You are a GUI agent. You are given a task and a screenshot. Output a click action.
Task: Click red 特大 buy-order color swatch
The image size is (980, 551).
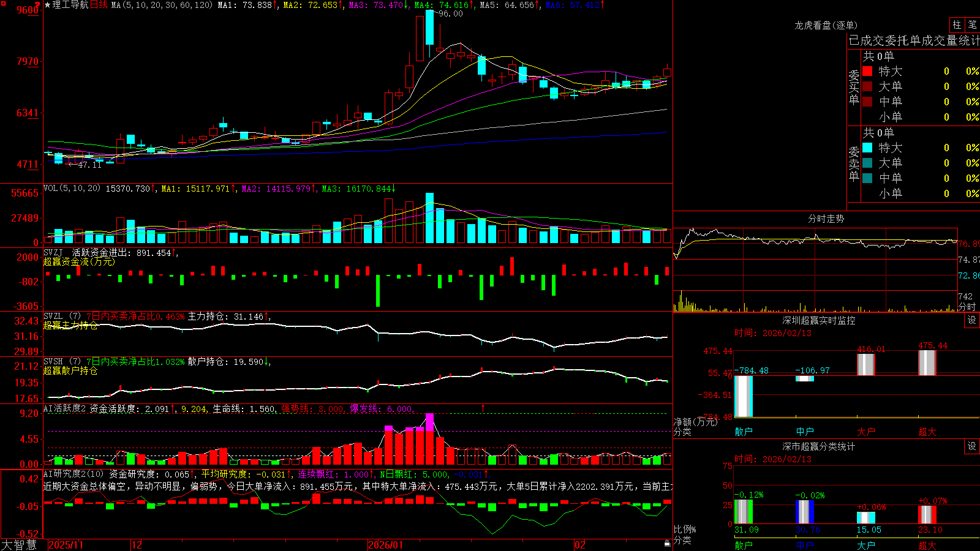(867, 71)
